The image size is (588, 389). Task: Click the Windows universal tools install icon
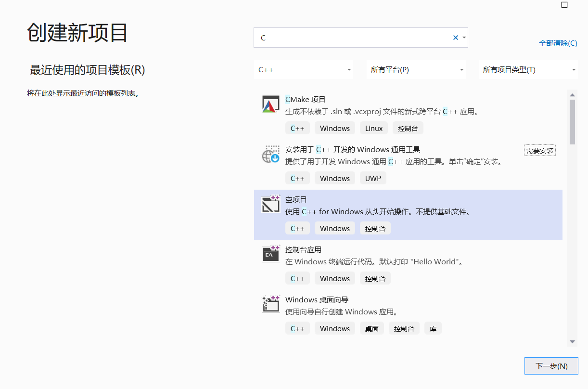point(270,155)
